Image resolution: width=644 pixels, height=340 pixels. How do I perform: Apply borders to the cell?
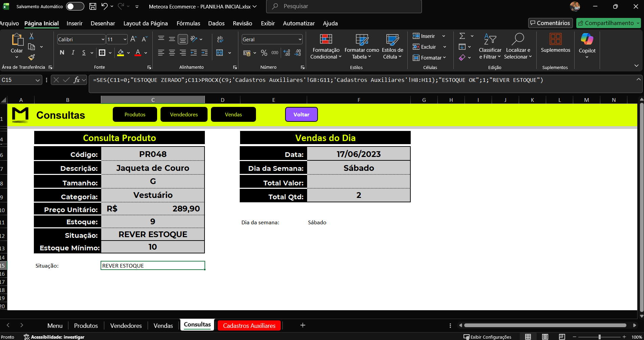coord(102,52)
